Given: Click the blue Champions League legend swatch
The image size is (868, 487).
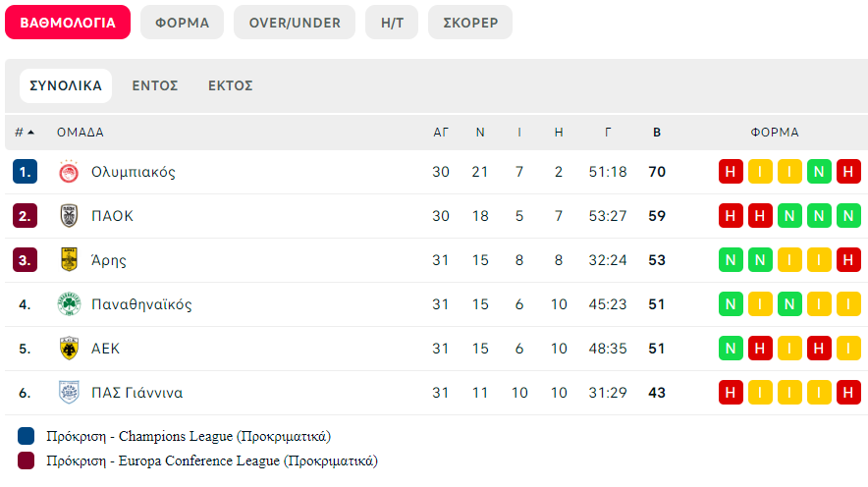Looking at the screenshot, I should pyautogui.click(x=26, y=436).
